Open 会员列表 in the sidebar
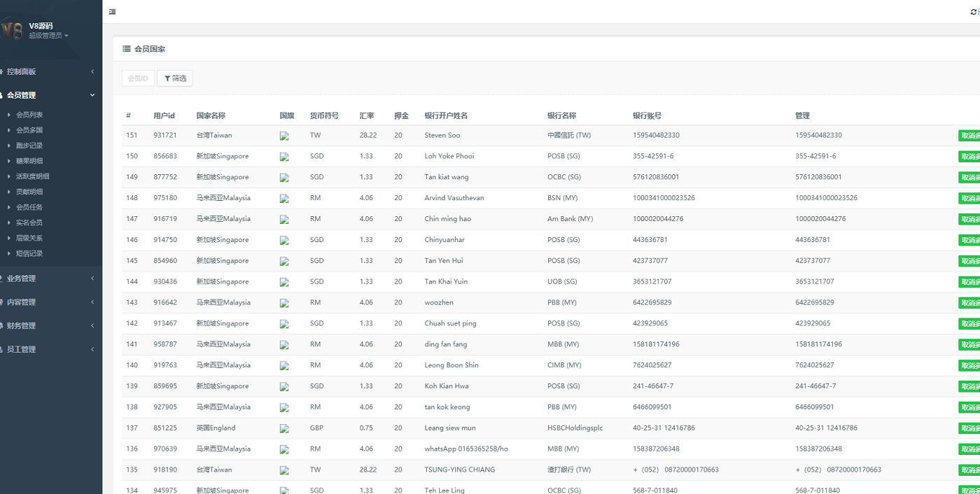Image resolution: width=980 pixels, height=494 pixels. 29,115
